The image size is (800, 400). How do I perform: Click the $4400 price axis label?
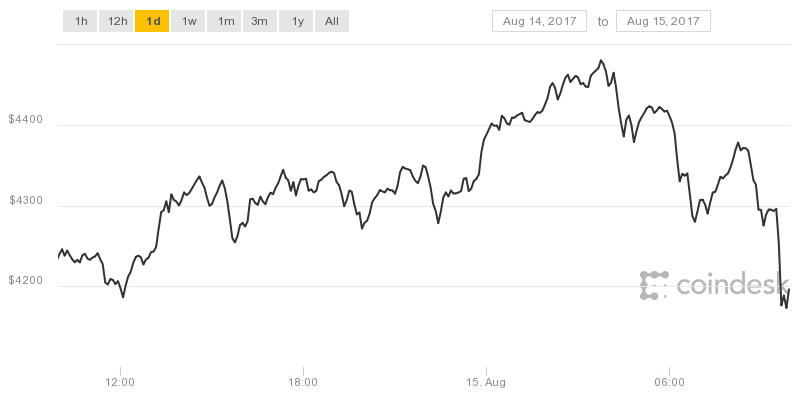(x=26, y=120)
